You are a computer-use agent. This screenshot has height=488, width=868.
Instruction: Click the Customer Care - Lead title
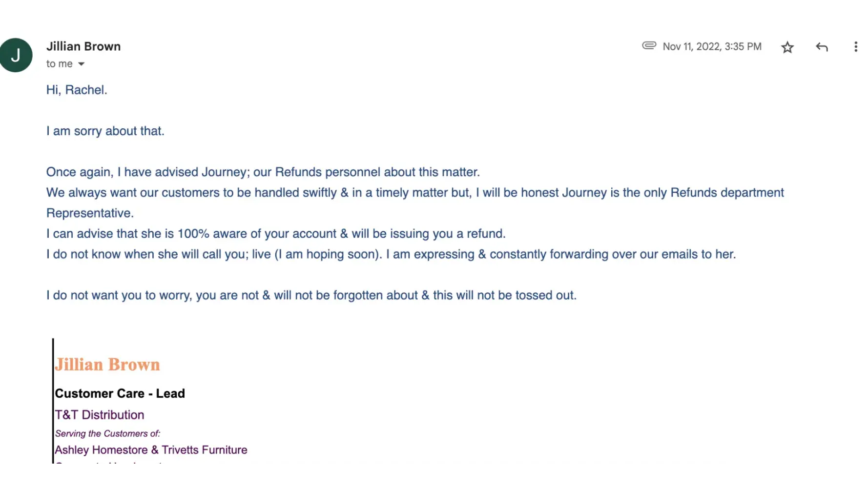(x=120, y=393)
